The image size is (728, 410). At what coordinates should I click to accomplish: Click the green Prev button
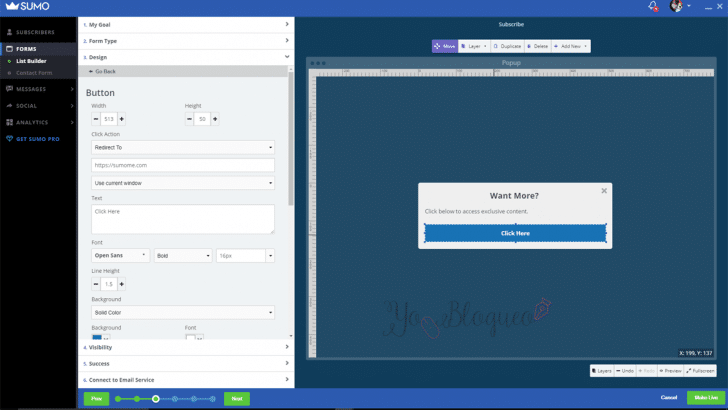click(x=97, y=398)
